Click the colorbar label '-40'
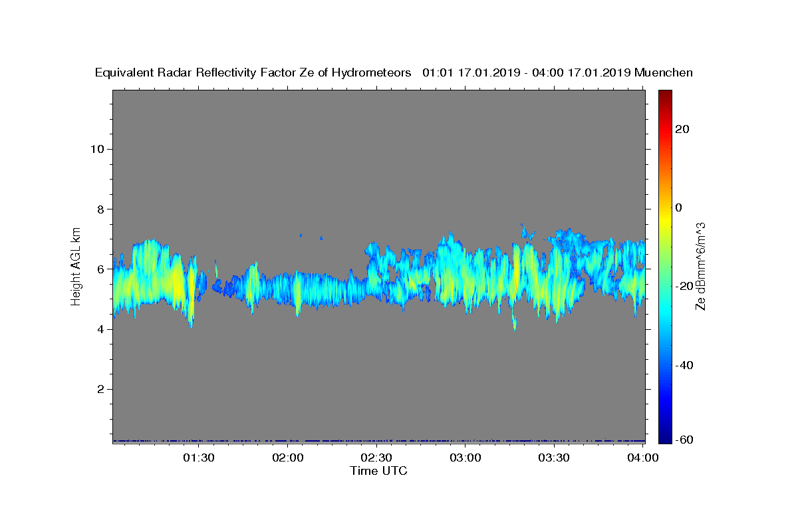 pos(684,365)
